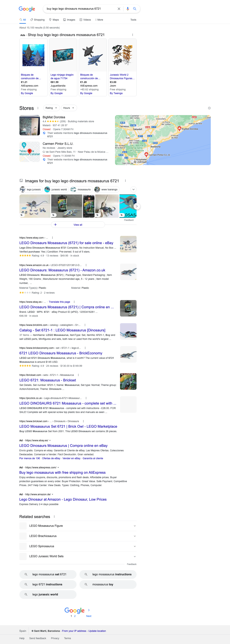Image resolution: width=230 pixels, height=644 pixels.
Task: Open the Hours filter dropdown
Action: [69, 108]
